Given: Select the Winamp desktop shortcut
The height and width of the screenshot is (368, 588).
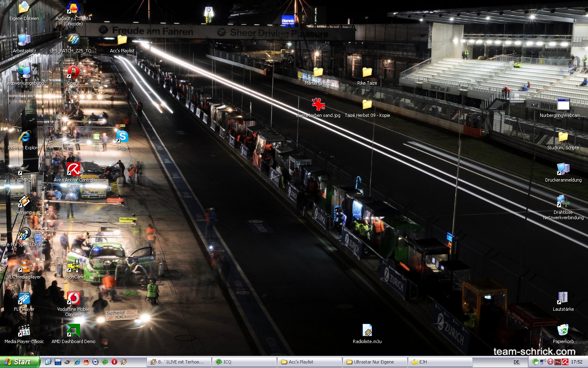Looking at the screenshot, I should point(24,205).
